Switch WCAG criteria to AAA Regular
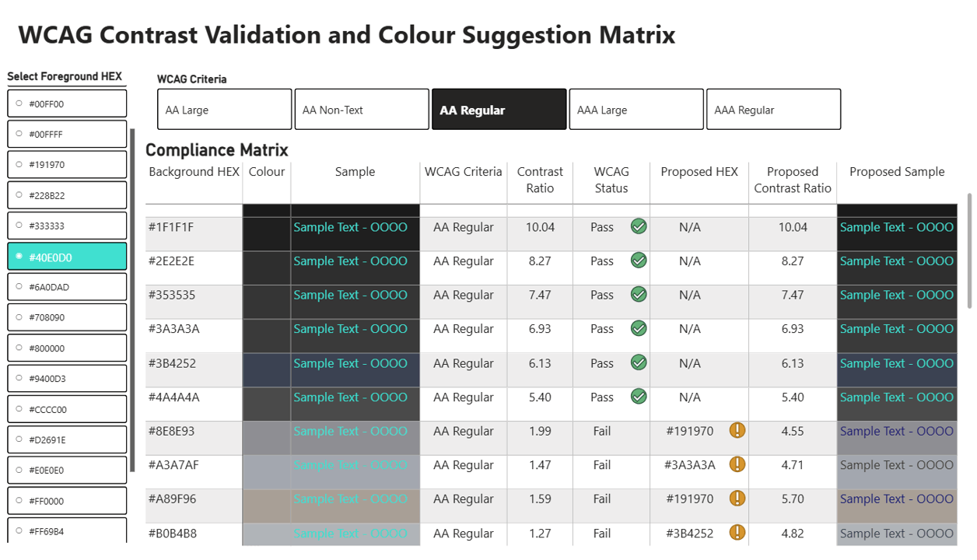977x560 pixels. tap(773, 109)
